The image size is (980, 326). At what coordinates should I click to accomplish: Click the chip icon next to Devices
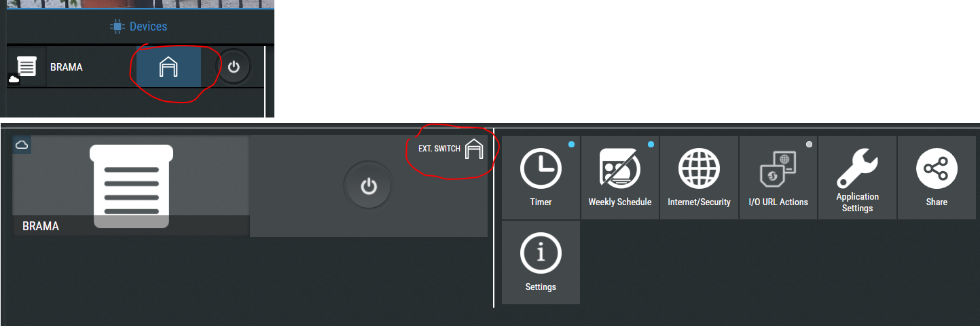click(x=117, y=26)
